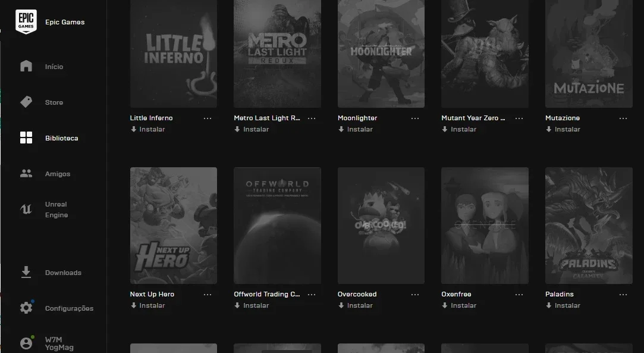
Task: Open options menu for Paladins
Action: [x=623, y=295]
